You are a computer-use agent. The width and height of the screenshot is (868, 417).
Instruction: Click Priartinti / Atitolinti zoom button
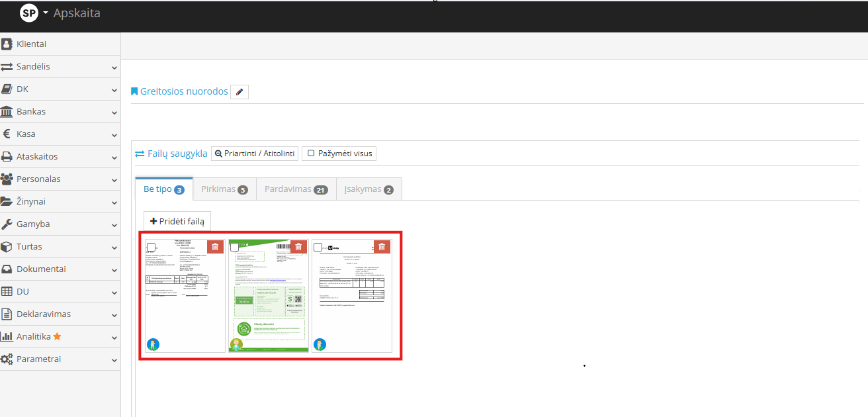255,154
